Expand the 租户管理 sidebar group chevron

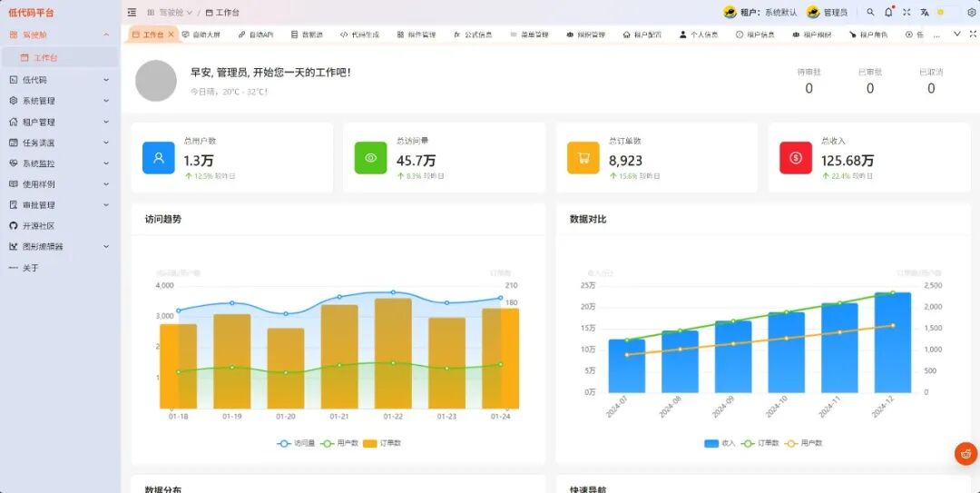pos(106,122)
